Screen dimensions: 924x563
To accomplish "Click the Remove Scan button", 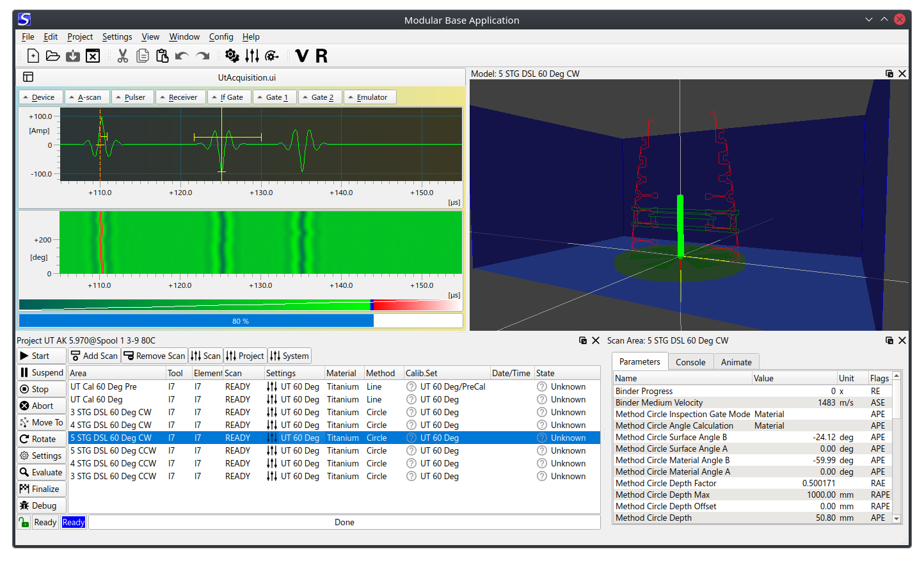I will click(154, 356).
